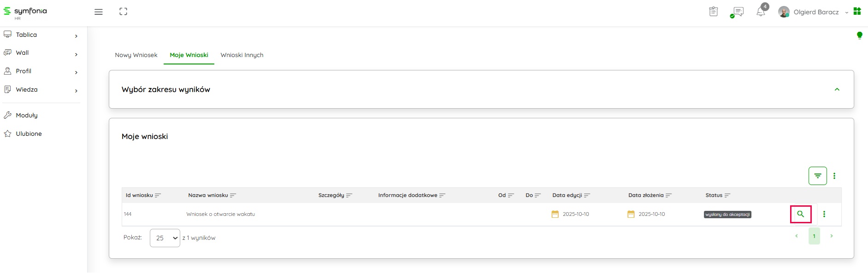868x273 pixels.
Task: Open table options three-dot menu
Action: [x=834, y=176]
